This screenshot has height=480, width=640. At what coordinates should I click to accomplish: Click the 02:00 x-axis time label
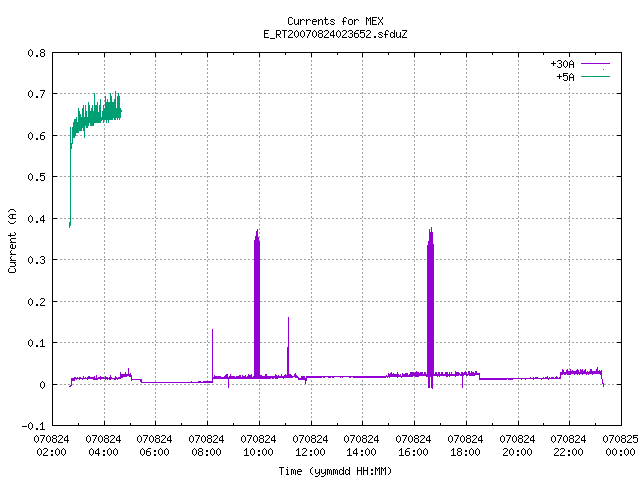click(51, 452)
